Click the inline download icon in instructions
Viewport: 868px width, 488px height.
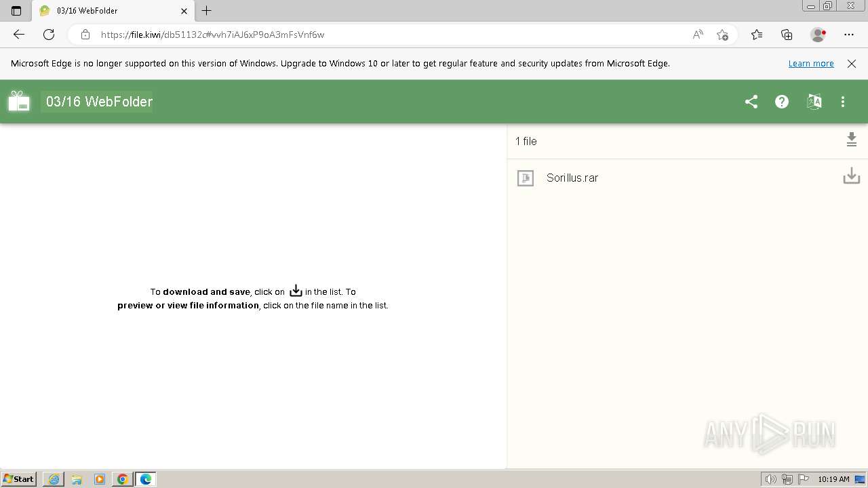tap(296, 291)
